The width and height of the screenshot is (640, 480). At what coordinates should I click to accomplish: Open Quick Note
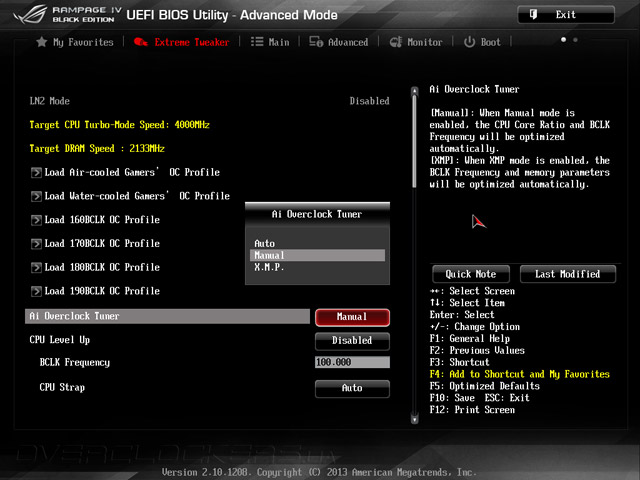471,274
